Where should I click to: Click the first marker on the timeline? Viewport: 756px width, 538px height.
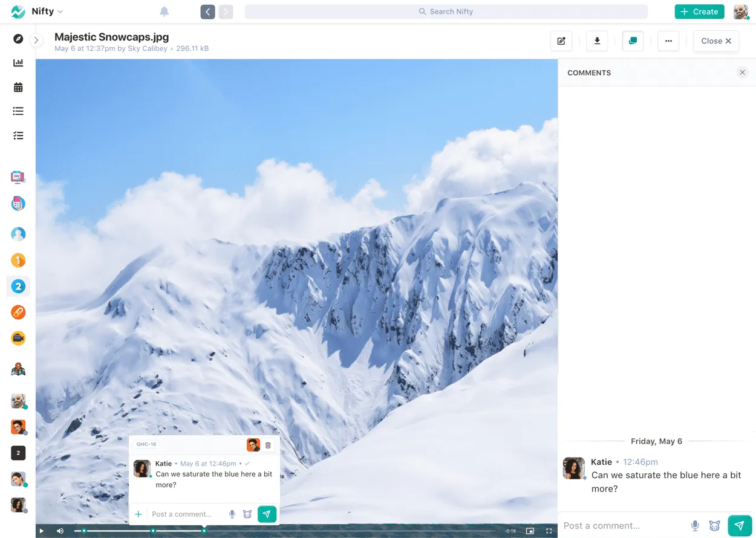pyautogui.click(x=84, y=531)
